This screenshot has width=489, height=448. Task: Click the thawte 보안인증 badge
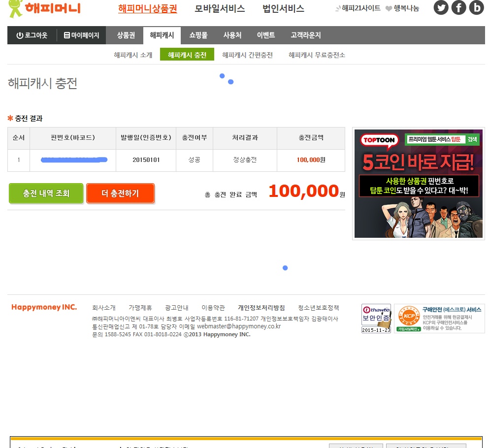(376, 318)
